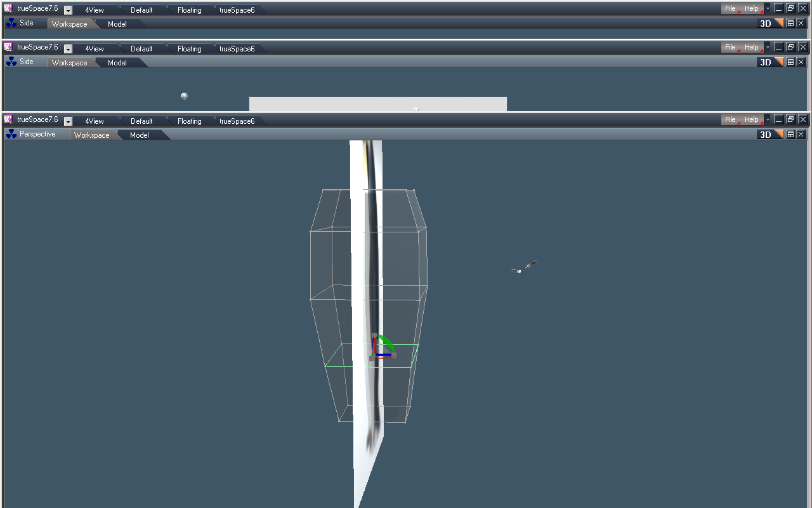812x508 pixels.
Task: Select the Perspective view icon in bottom window
Action: click(11, 134)
